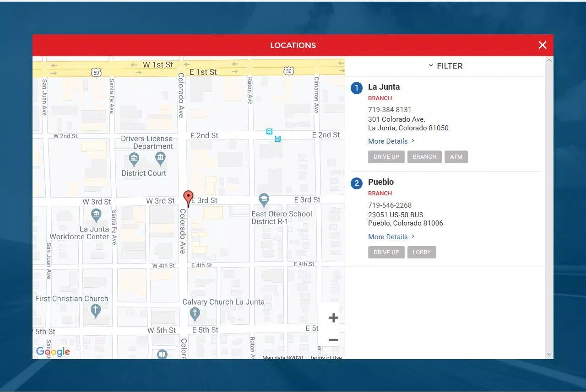
Task: Click the La Junta DRIVE UP tag
Action: (386, 157)
